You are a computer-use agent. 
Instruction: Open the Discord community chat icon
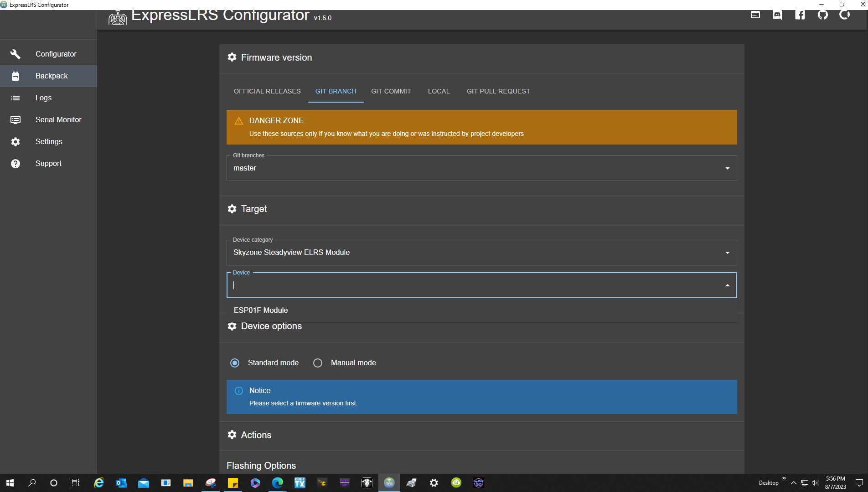pyautogui.click(x=777, y=15)
